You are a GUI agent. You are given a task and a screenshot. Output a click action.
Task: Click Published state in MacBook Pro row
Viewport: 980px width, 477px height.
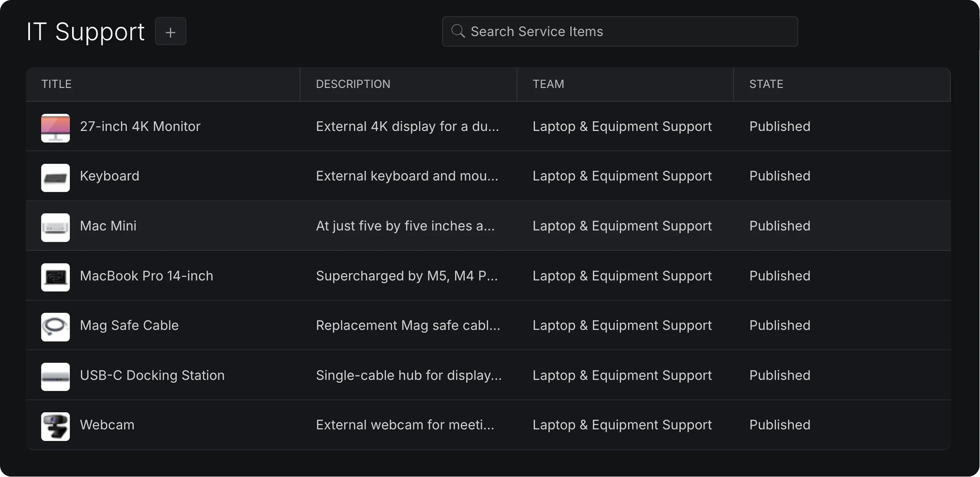[x=780, y=276]
